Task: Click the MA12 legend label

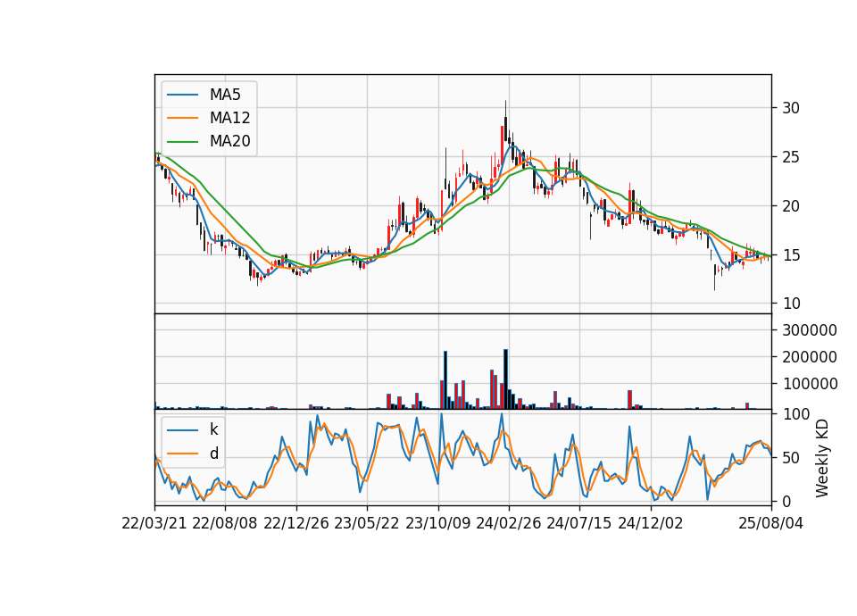Action: coord(229,118)
